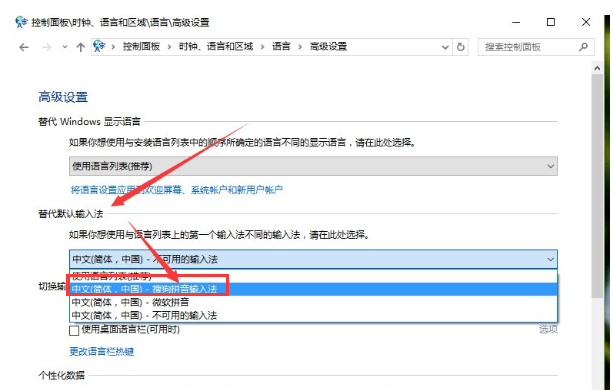Open the recent locations chevron
The image size is (613, 390).
point(65,47)
